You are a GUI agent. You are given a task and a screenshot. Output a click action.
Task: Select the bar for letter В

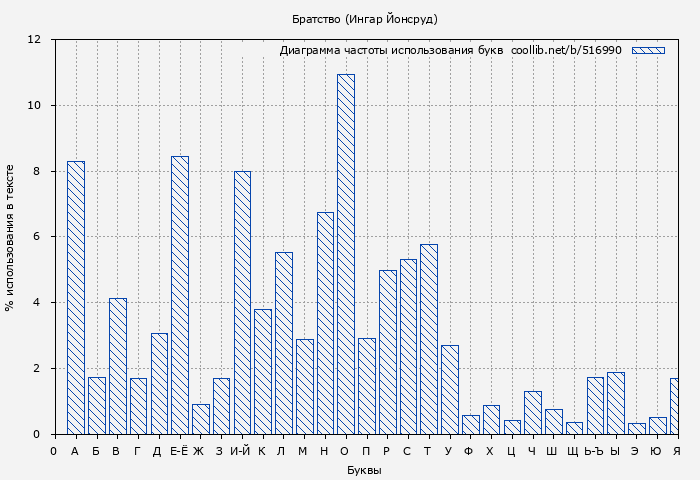tap(118, 366)
